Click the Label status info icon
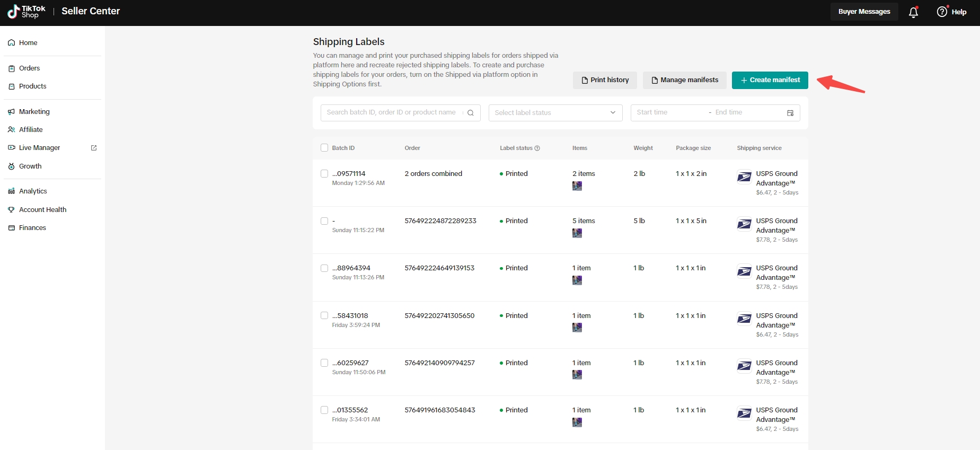The width and height of the screenshot is (980, 450). pyautogui.click(x=537, y=148)
